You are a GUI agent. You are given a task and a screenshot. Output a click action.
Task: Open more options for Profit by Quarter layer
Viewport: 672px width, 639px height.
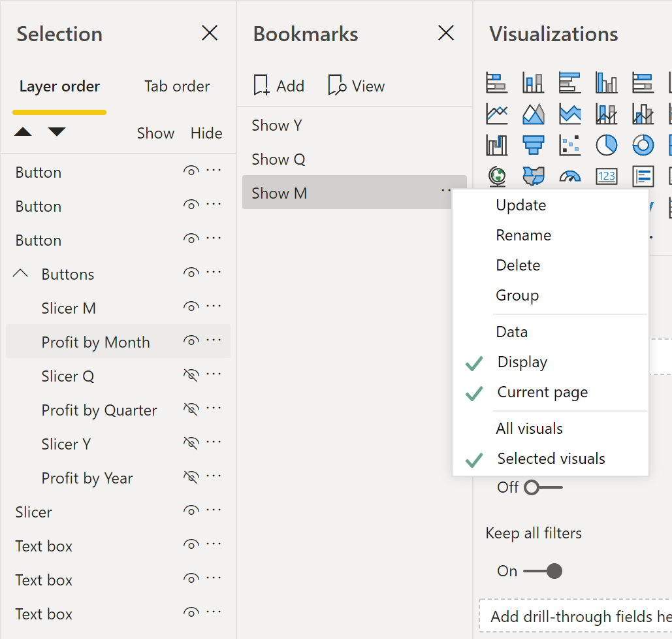(x=214, y=408)
